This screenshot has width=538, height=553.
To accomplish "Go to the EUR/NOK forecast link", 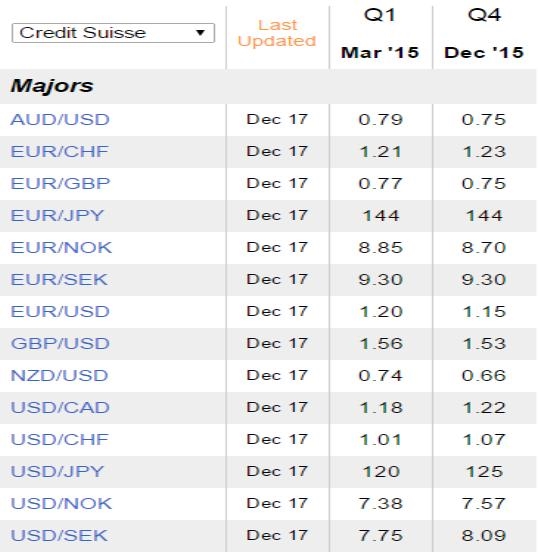I will 61,248.
